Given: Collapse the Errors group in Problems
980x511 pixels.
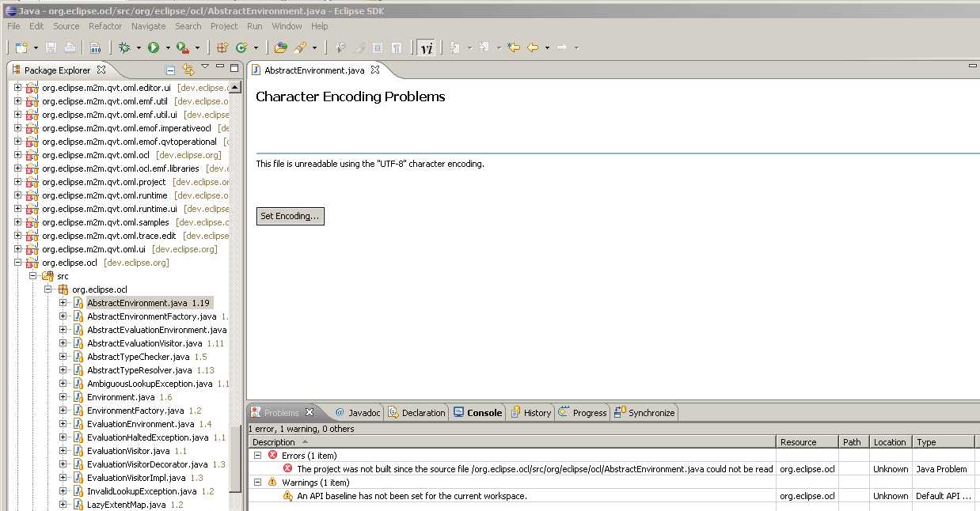Looking at the screenshot, I should [257, 456].
